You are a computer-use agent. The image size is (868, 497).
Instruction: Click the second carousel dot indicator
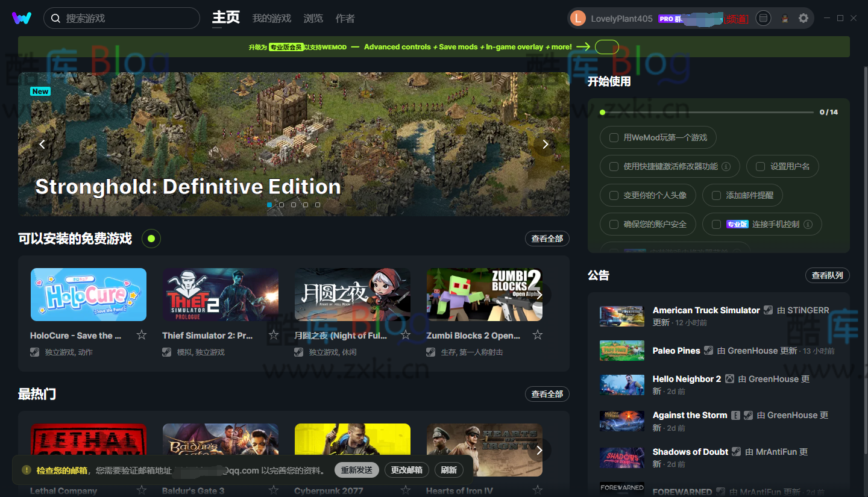tap(281, 205)
